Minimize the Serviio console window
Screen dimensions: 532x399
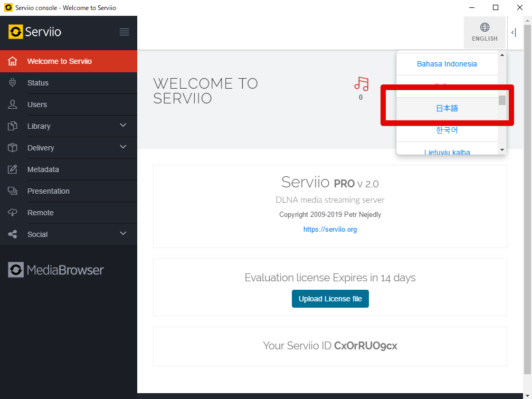point(472,7)
